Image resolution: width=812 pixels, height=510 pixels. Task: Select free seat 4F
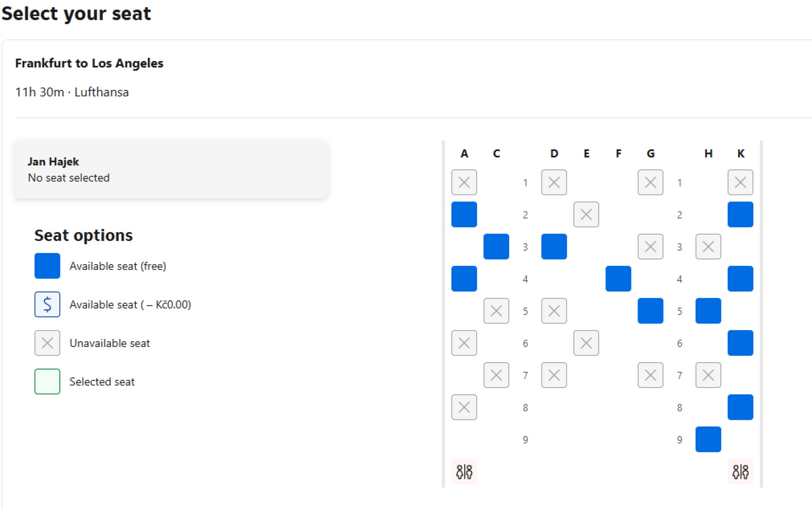(x=618, y=278)
